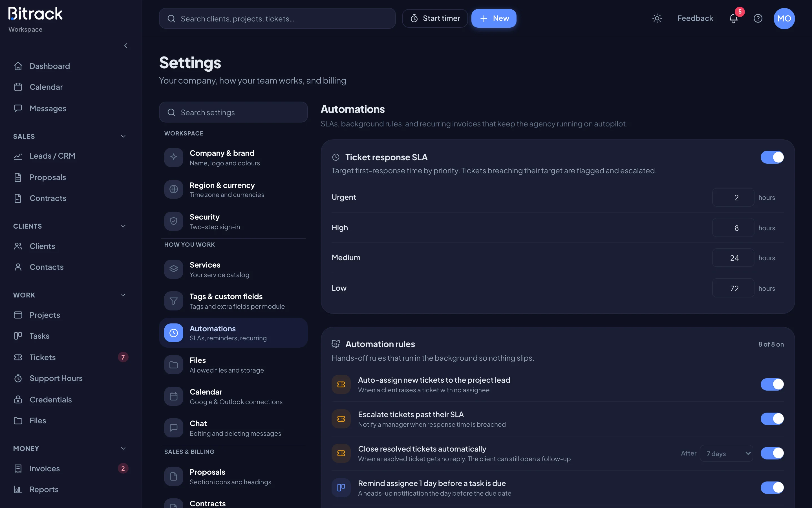
Task: Collapse the sidebar with the left chevron
Action: [x=126, y=46]
